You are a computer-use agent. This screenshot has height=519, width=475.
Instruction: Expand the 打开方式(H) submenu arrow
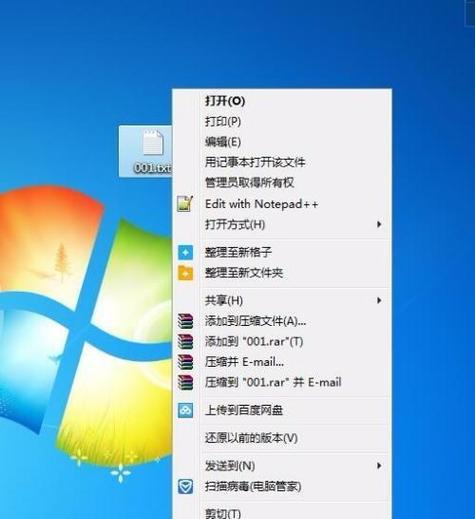pyautogui.click(x=379, y=224)
